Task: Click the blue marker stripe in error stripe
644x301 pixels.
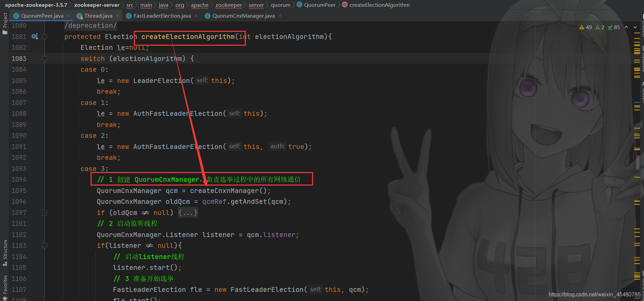Action: tap(637, 102)
